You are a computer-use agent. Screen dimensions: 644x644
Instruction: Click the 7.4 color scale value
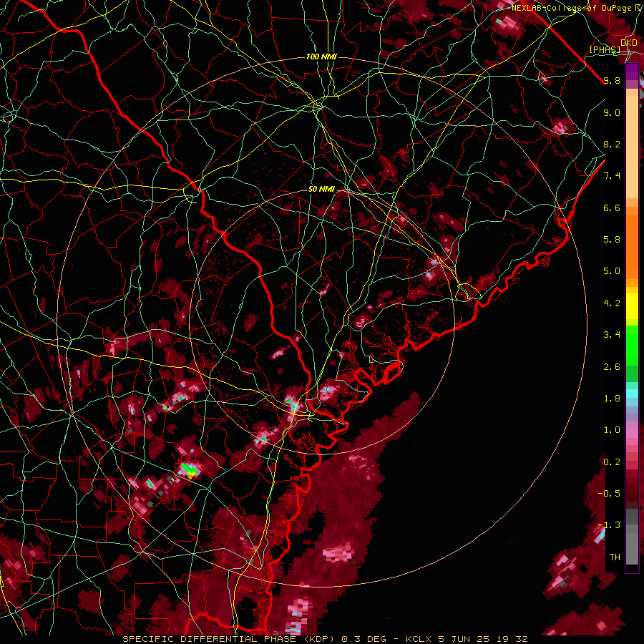[612, 176]
